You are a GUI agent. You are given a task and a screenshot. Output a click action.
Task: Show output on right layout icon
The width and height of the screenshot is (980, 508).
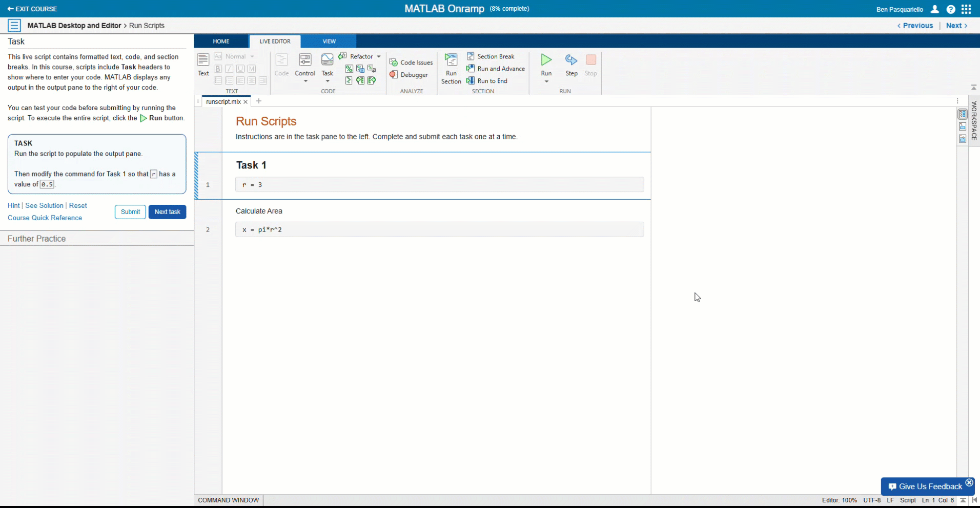click(963, 114)
